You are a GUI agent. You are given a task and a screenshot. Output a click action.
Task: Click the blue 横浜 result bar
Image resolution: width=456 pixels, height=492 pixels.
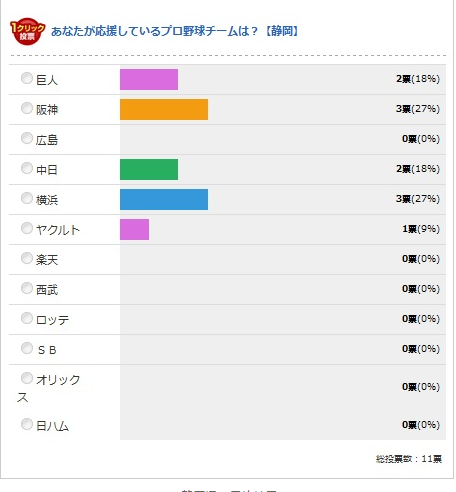tap(164, 199)
